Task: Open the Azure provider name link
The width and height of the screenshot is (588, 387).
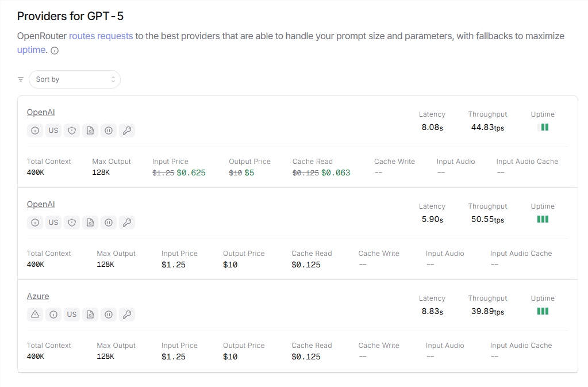Action: tap(38, 296)
